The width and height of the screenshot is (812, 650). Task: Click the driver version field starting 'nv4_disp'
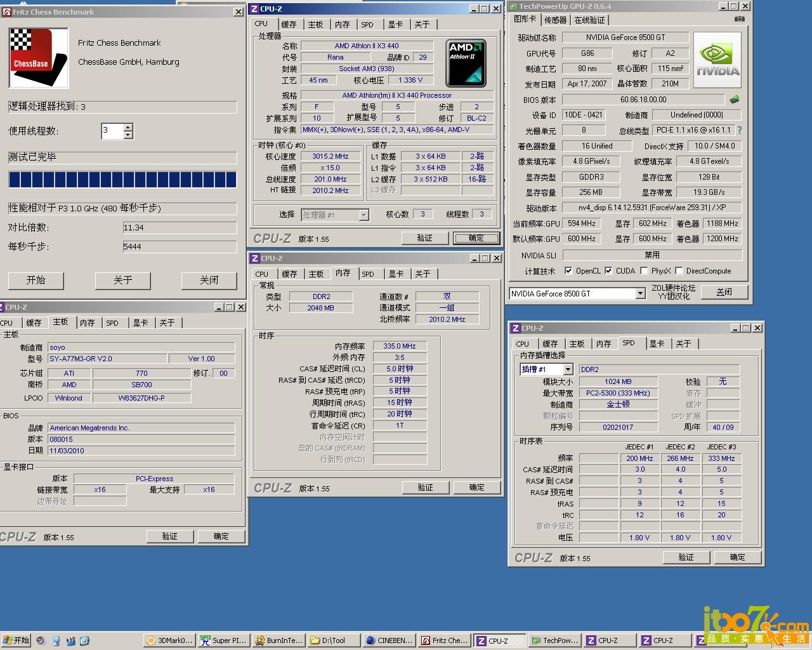click(652, 208)
